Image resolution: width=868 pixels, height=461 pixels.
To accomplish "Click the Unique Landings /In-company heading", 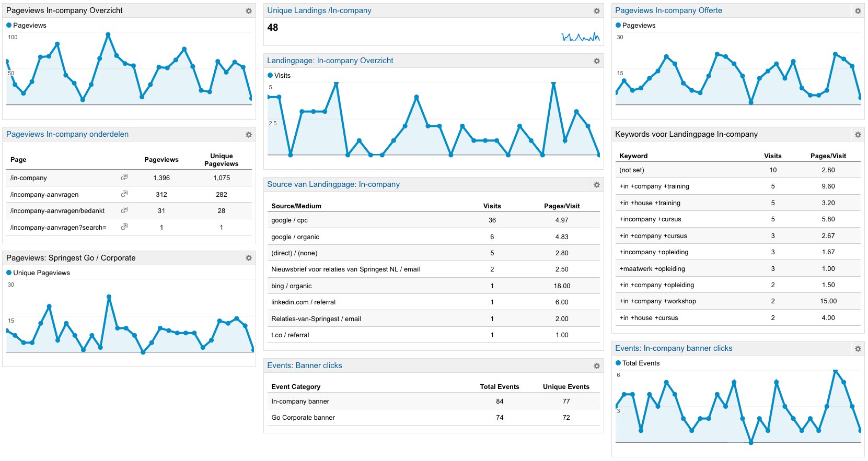I will point(319,10).
